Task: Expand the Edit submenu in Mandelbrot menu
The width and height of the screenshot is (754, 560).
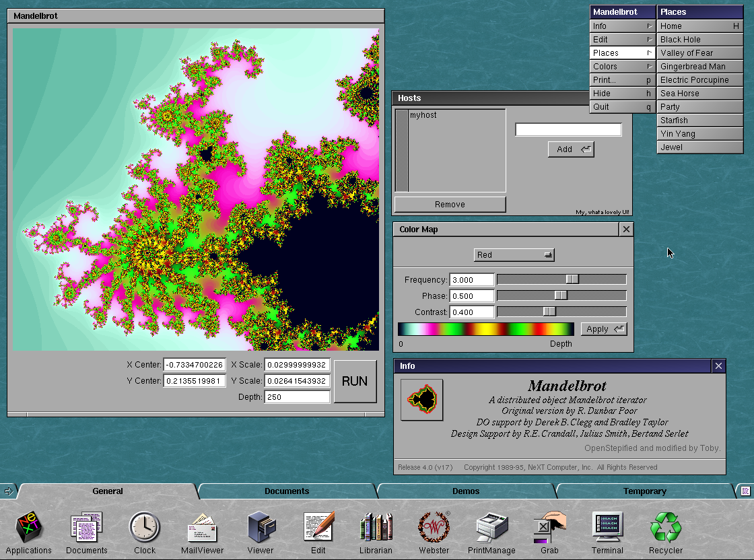Action: pos(622,40)
